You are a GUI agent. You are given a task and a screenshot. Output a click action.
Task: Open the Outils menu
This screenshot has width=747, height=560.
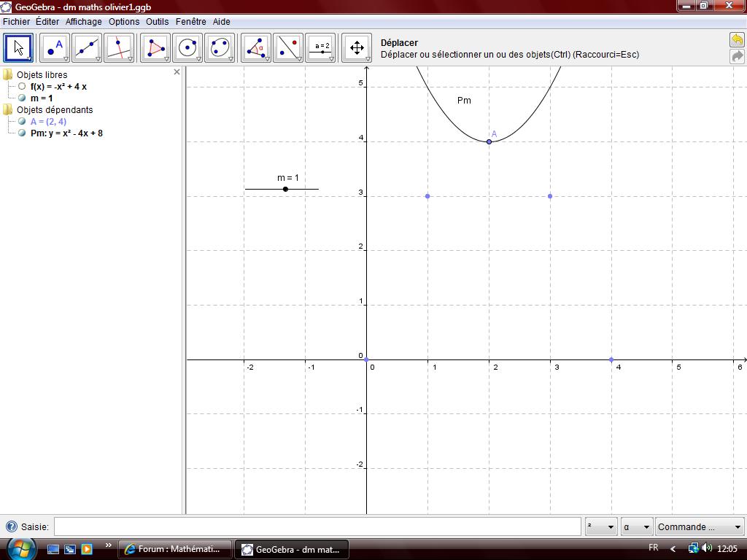point(157,22)
